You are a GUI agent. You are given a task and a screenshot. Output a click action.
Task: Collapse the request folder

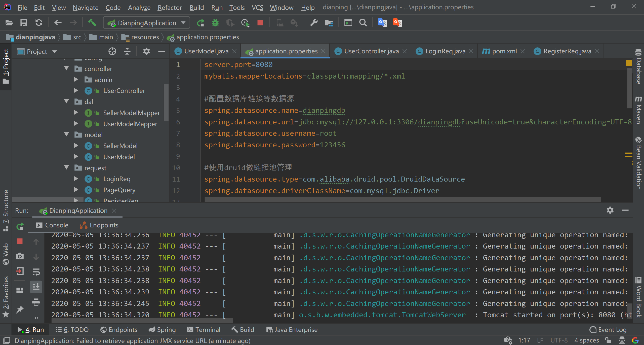(66, 168)
